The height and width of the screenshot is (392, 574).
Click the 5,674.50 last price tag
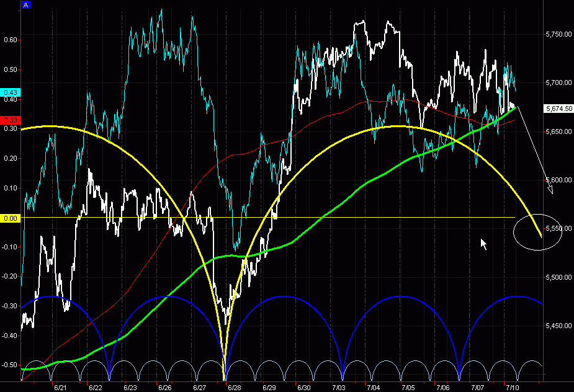(x=559, y=109)
